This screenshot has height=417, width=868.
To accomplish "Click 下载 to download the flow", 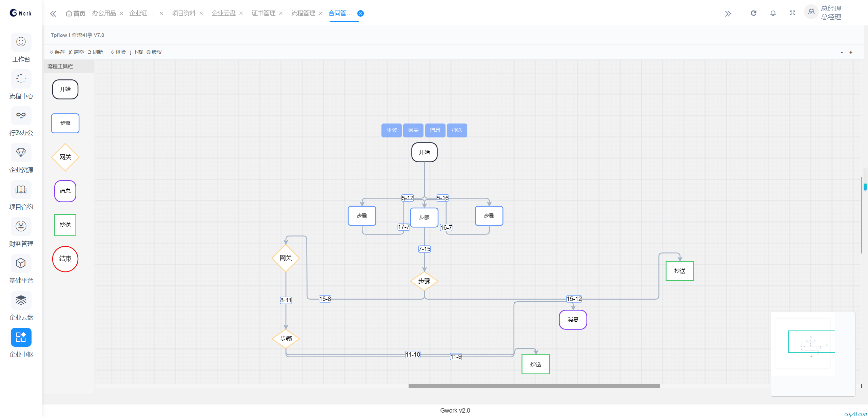I will tap(136, 52).
